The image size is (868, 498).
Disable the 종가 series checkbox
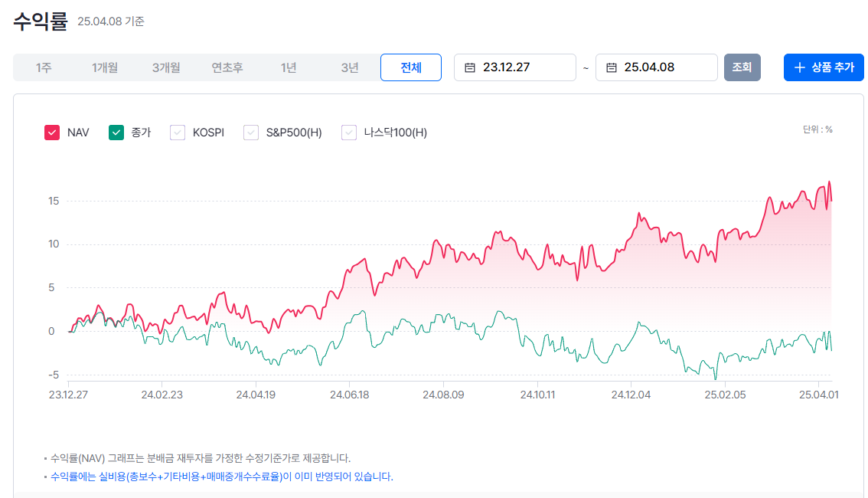point(116,132)
